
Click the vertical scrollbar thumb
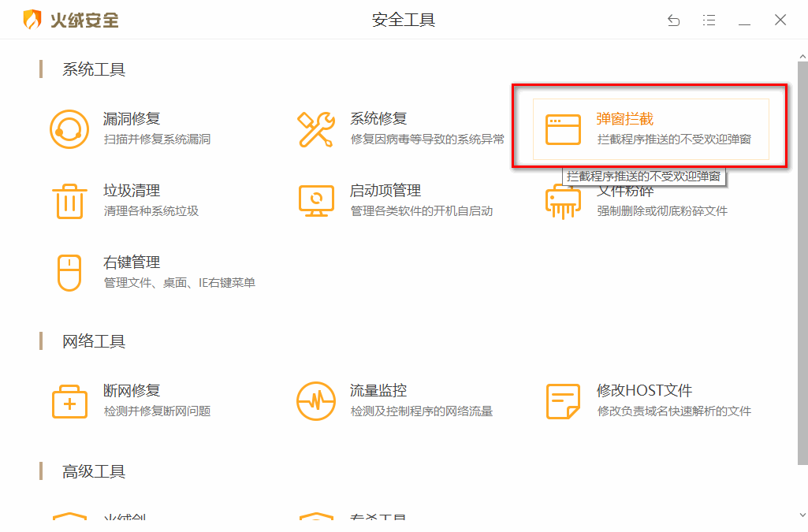pyautogui.click(x=802, y=262)
